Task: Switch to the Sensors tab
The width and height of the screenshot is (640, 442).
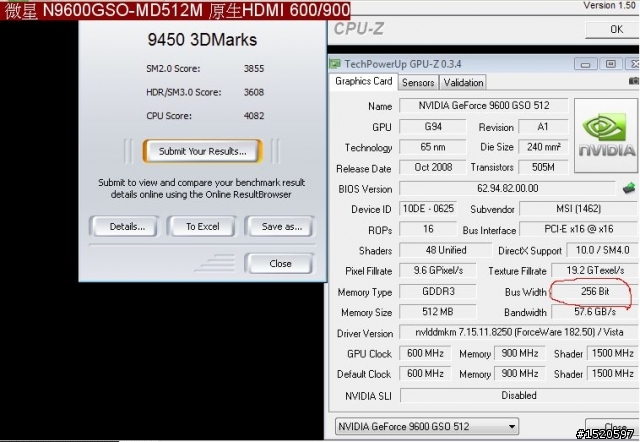Action: pyautogui.click(x=418, y=82)
